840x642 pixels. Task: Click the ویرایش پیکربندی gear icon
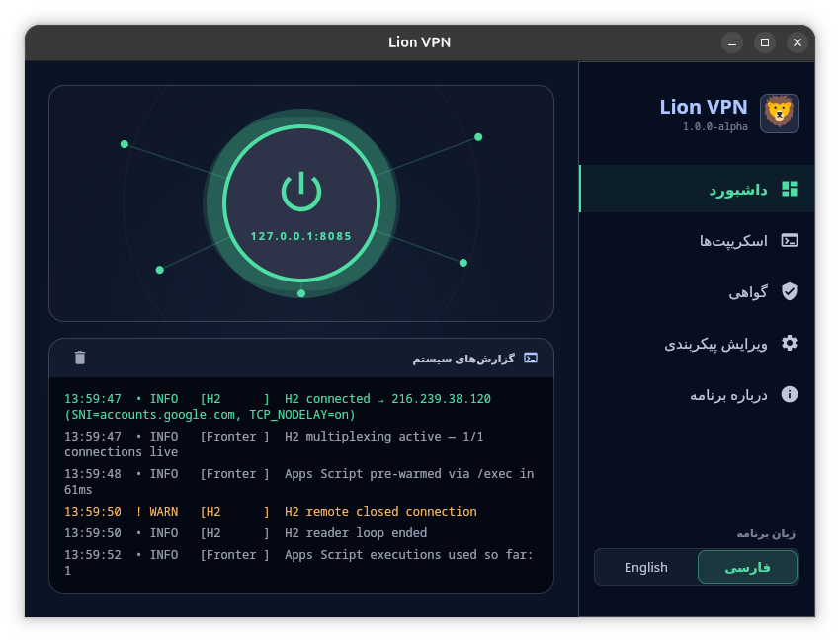pyautogui.click(x=790, y=343)
